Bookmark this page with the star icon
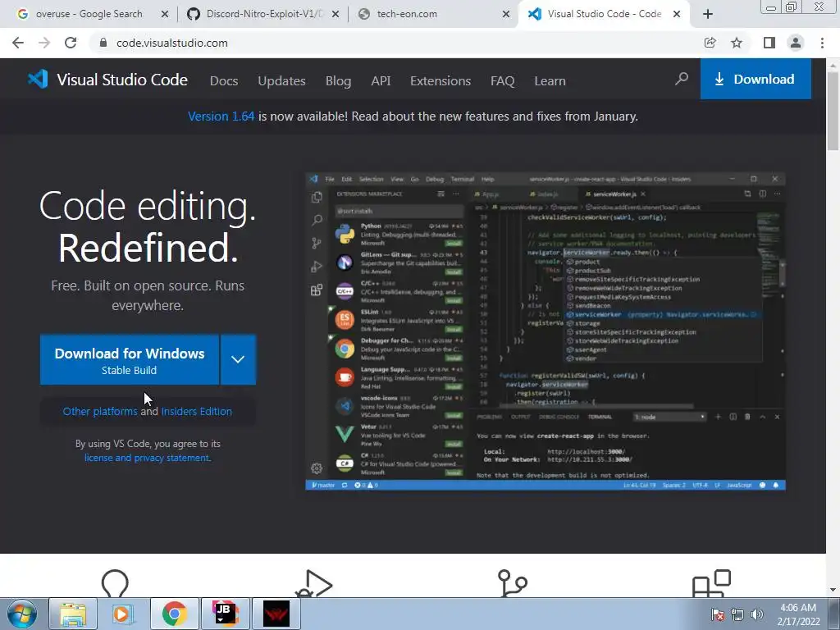 tap(737, 43)
